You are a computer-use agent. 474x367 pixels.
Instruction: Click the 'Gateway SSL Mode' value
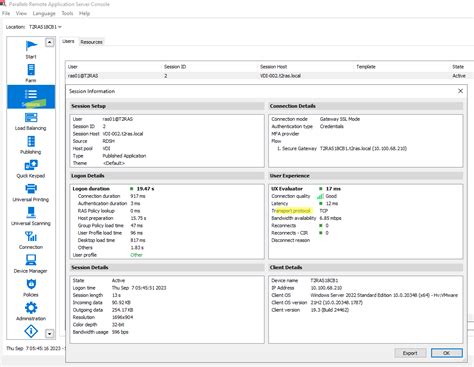pos(340,119)
